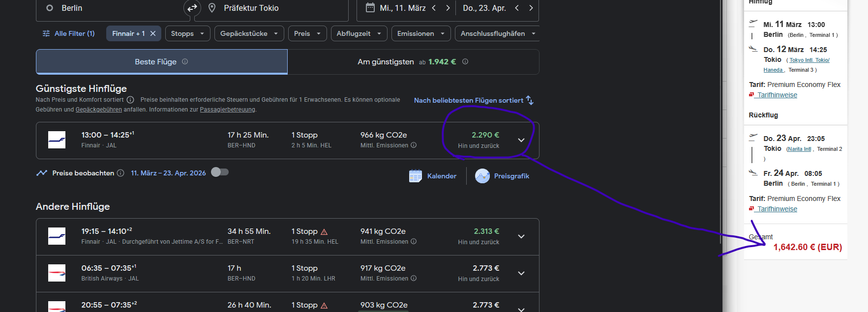This screenshot has height=312, width=868.
Task: Expand the 19:15 Finnair flight details
Action: click(521, 236)
